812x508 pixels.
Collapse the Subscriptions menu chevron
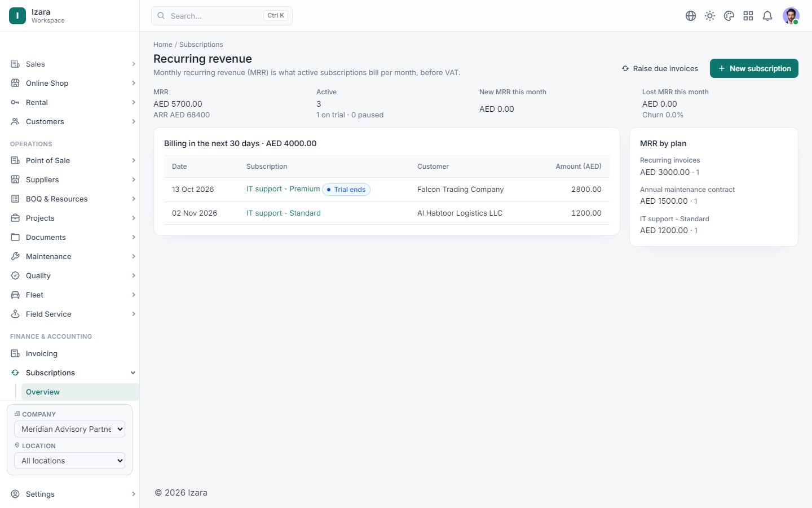click(x=133, y=373)
